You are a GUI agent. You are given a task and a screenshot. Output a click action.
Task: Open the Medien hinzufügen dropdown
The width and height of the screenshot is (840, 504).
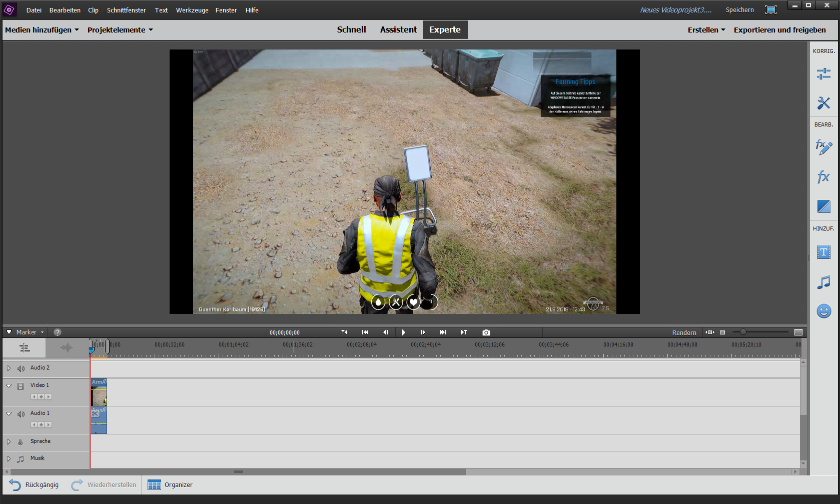pos(42,30)
